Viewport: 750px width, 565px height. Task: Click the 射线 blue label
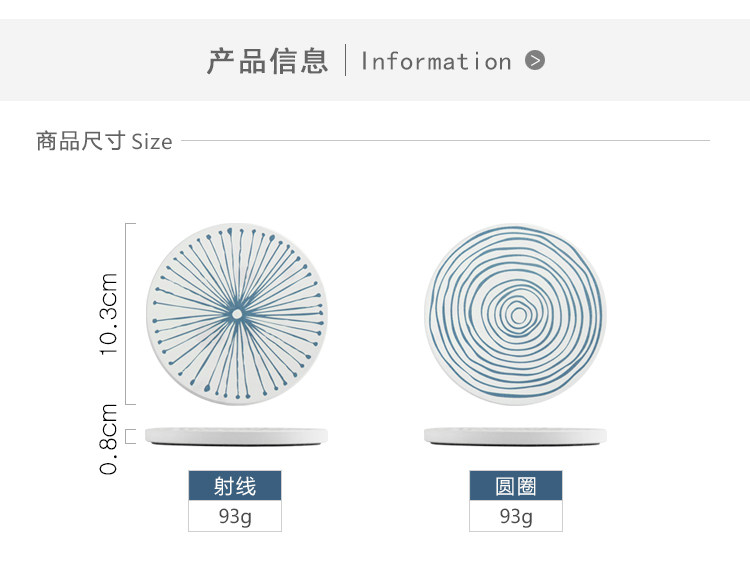pyautogui.click(x=235, y=486)
